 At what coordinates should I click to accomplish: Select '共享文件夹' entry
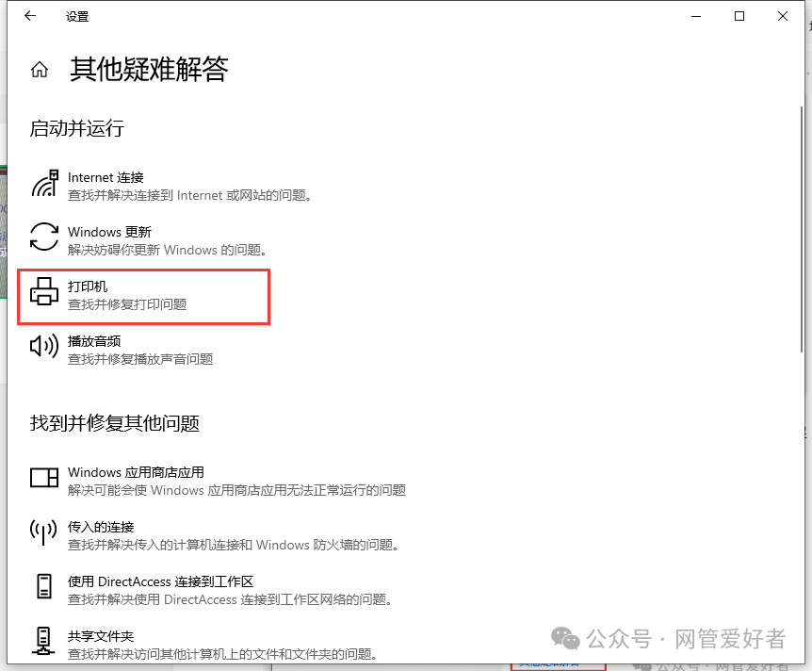click(101, 636)
